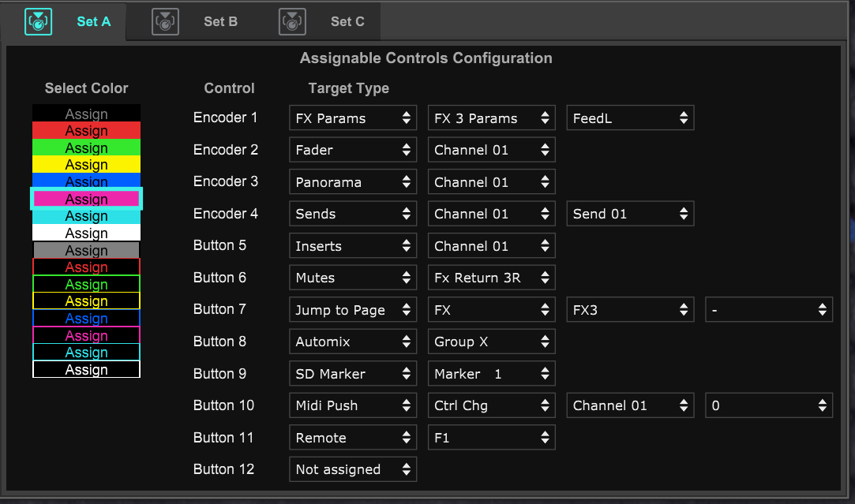Select the red outlined Assign color
855x504 pixels.
tap(86, 267)
